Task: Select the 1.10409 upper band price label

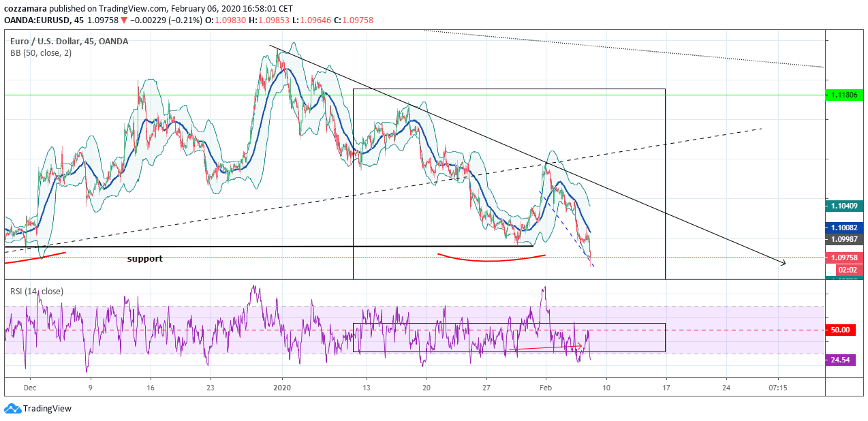Action: click(x=844, y=205)
